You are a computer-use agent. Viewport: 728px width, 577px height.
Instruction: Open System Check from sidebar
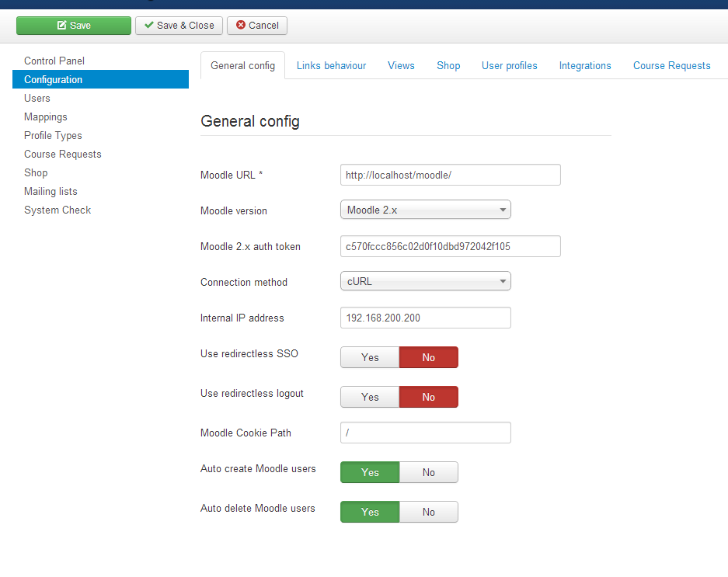pyautogui.click(x=57, y=210)
